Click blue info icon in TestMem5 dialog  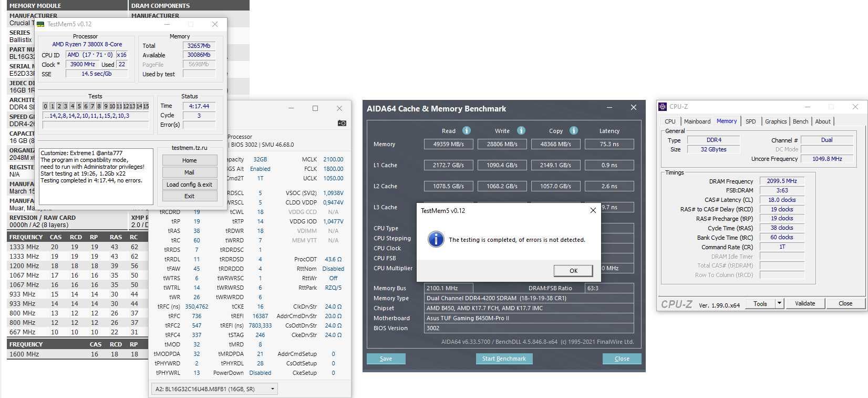tap(436, 239)
